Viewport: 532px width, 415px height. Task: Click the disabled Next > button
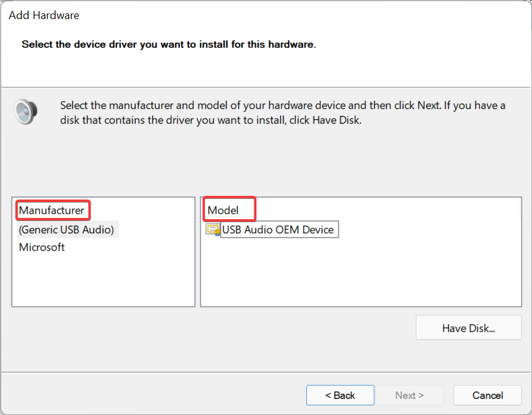click(x=409, y=395)
